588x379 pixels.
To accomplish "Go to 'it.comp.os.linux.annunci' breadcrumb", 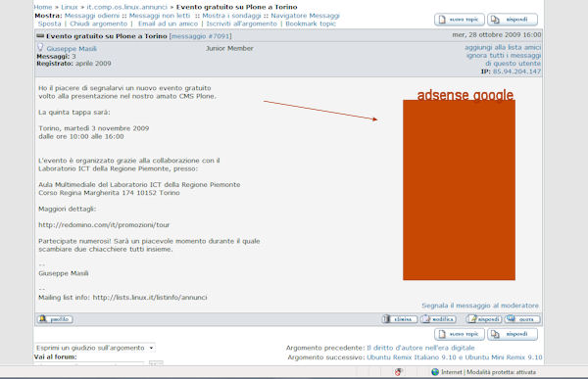I will click(126, 7).
